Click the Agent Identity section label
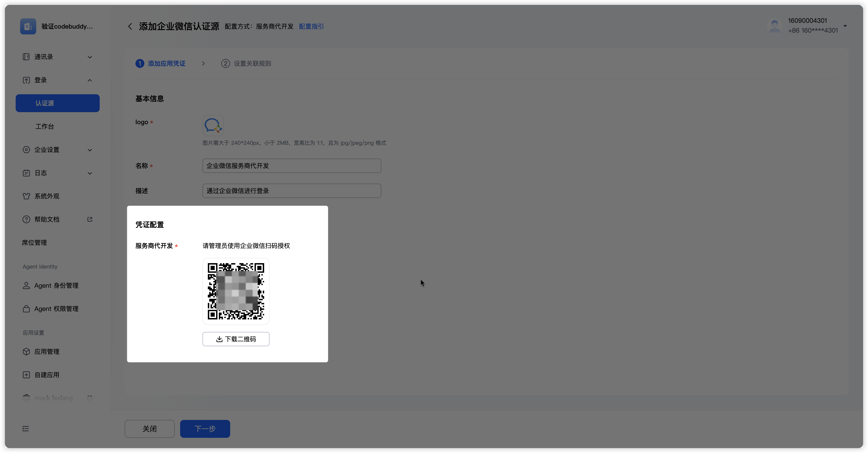The width and height of the screenshot is (868, 453). click(40, 266)
